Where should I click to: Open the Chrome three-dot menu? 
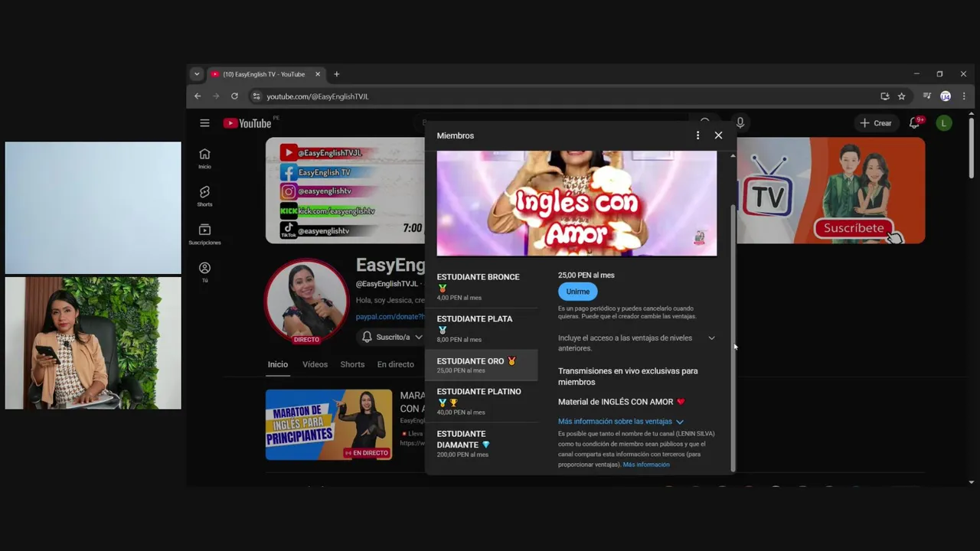click(964, 96)
